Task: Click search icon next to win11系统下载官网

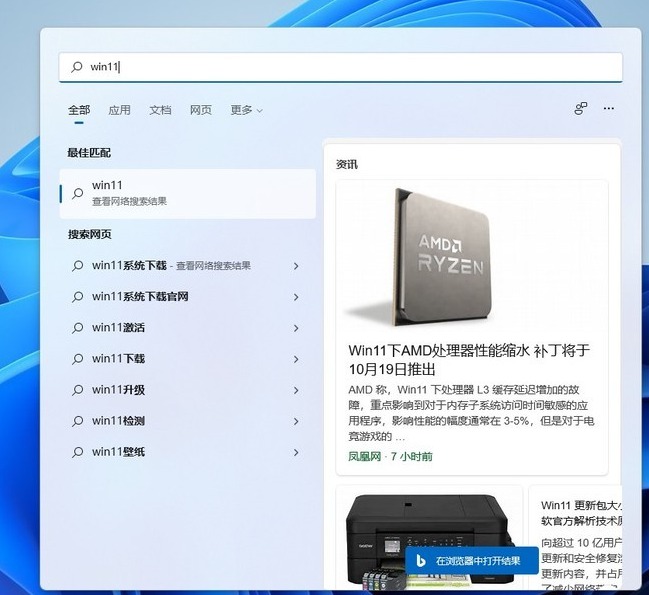Action: pos(77,297)
